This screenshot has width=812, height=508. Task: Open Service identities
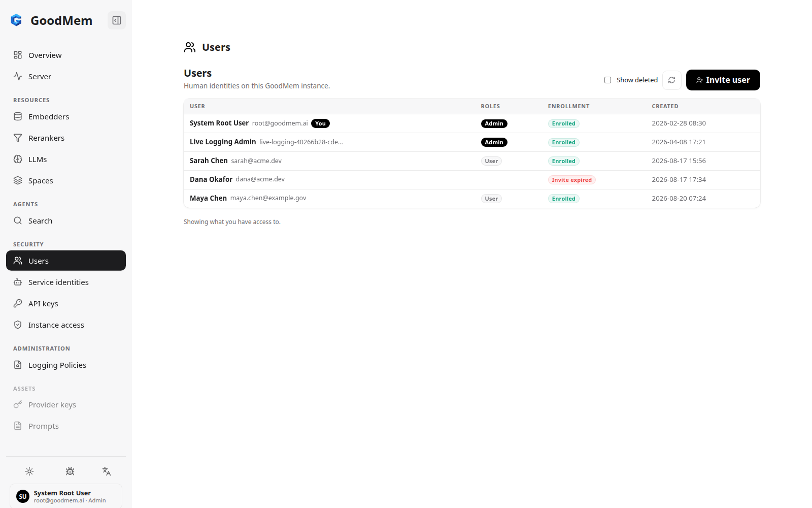pyautogui.click(x=66, y=282)
